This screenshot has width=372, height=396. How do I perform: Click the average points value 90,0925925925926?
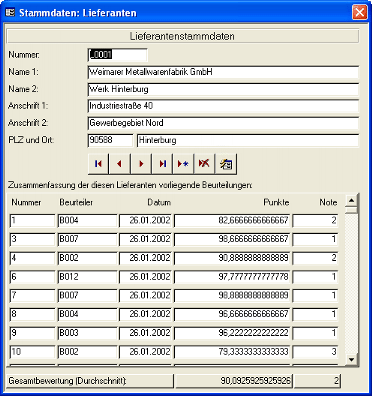pos(234,381)
